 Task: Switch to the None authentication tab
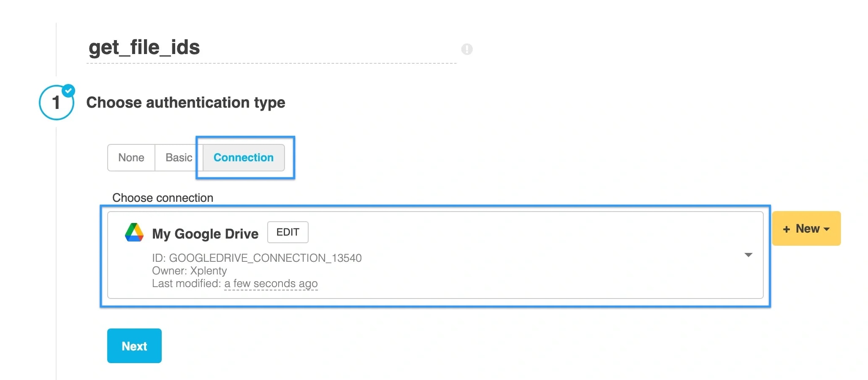pos(131,157)
